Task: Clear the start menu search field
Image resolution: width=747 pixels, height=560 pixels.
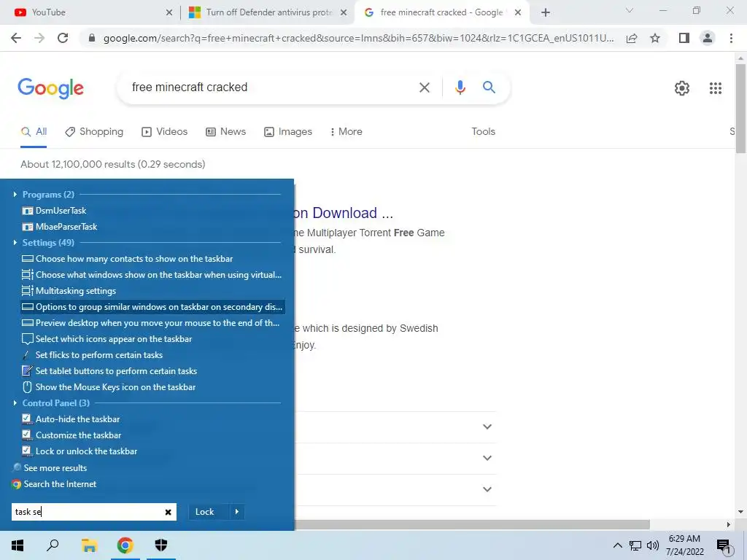Action: (168, 512)
